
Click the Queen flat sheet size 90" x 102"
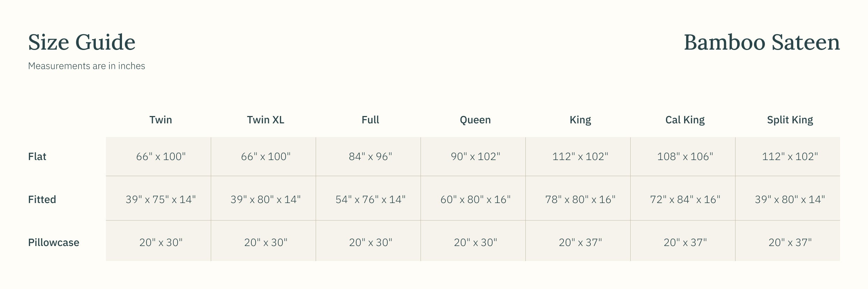point(475,157)
